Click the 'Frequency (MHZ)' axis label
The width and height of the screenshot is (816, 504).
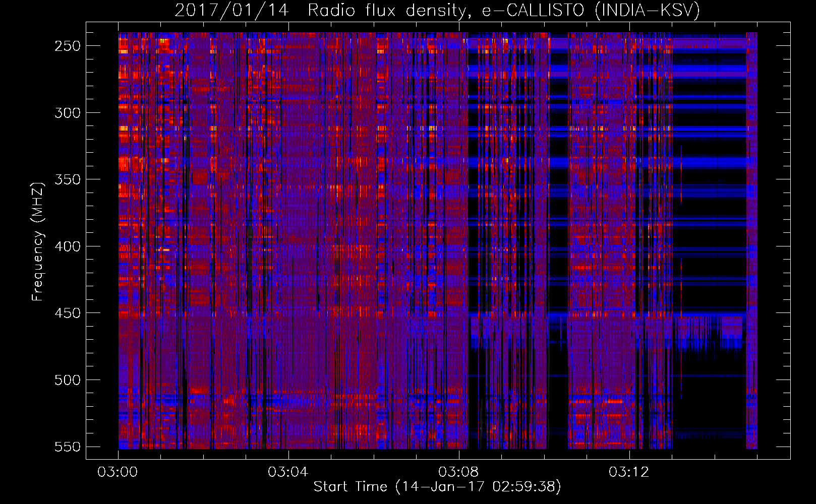(x=38, y=241)
